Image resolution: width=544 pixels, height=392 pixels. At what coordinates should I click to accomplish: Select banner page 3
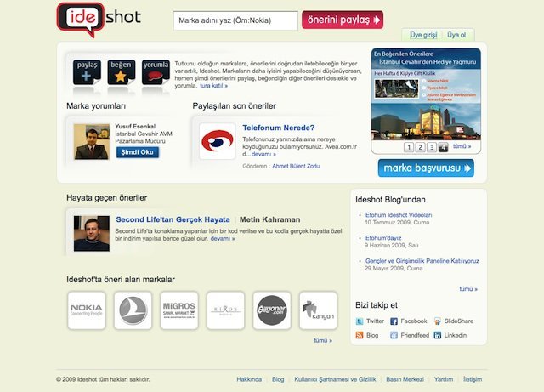tap(432, 147)
